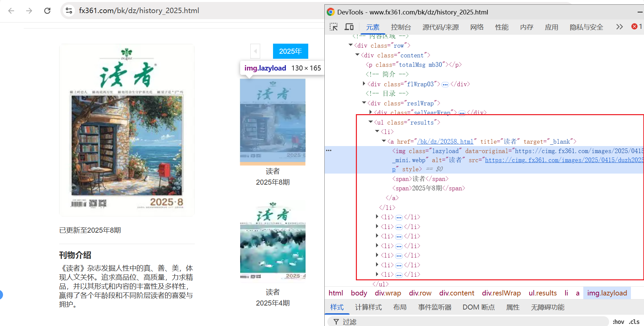Image resolution: width=644 pixels, height=326 pixels.
Task: Open the 计算样式 pane tab
Action: (368, 307)
